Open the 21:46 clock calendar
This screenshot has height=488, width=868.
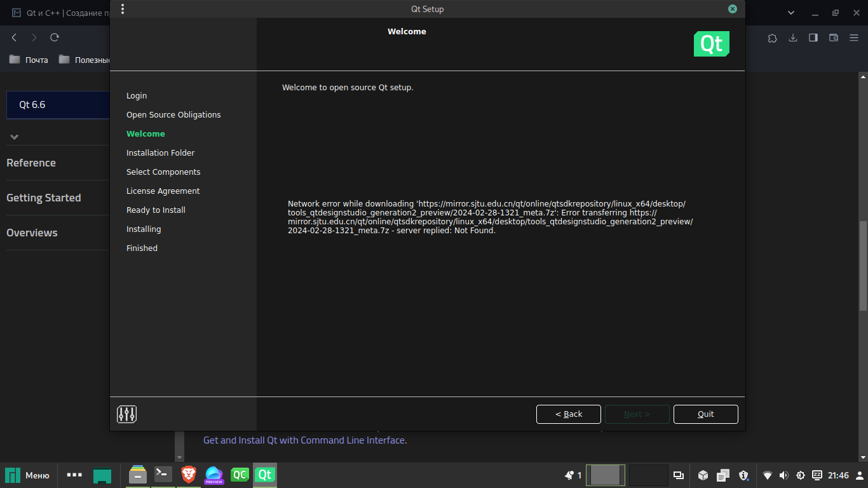point(839,475)
